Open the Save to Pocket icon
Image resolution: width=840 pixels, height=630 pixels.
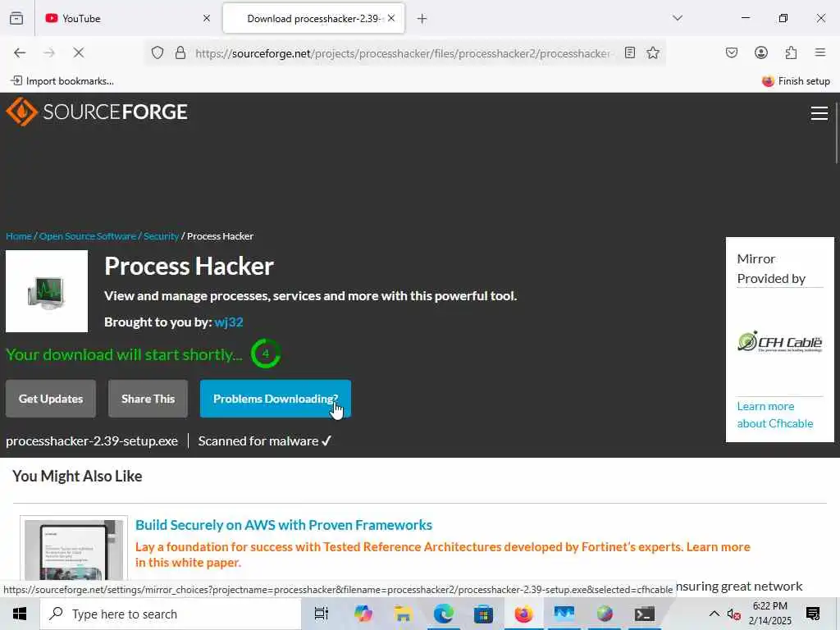click(731, 52)
